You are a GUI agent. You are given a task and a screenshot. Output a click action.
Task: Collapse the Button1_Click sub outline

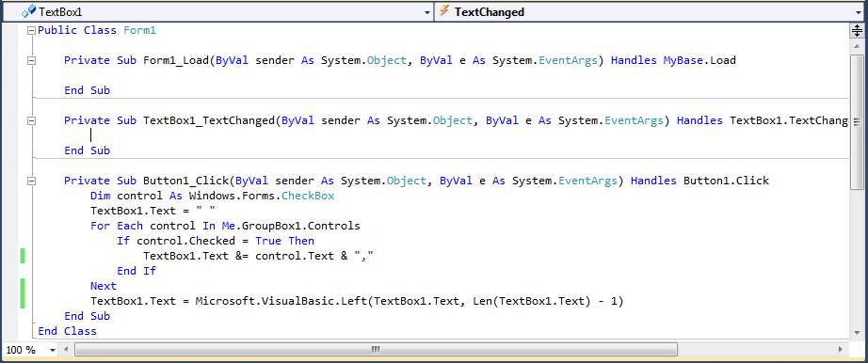(32, 181)
